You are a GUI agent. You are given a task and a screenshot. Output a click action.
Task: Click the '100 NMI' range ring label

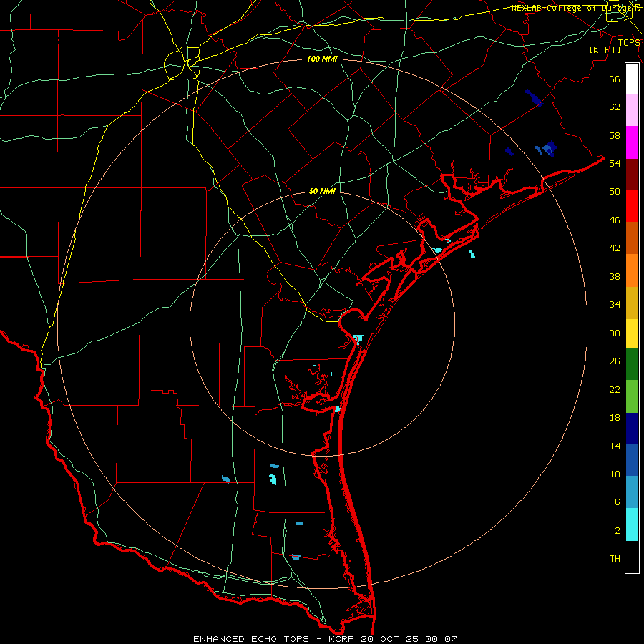322,59
